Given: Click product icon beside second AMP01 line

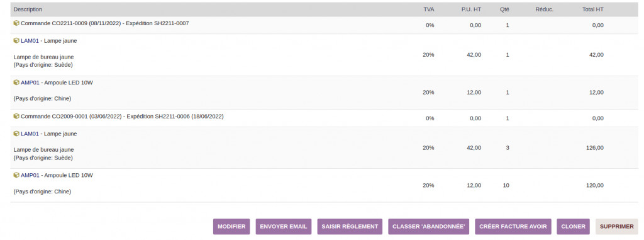Looking at the screenshot, I should click(x=16, y=175).
